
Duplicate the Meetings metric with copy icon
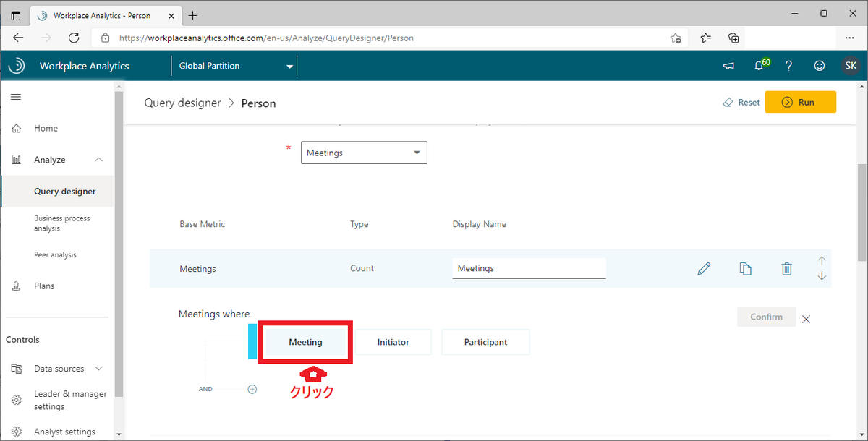point(746,269)
